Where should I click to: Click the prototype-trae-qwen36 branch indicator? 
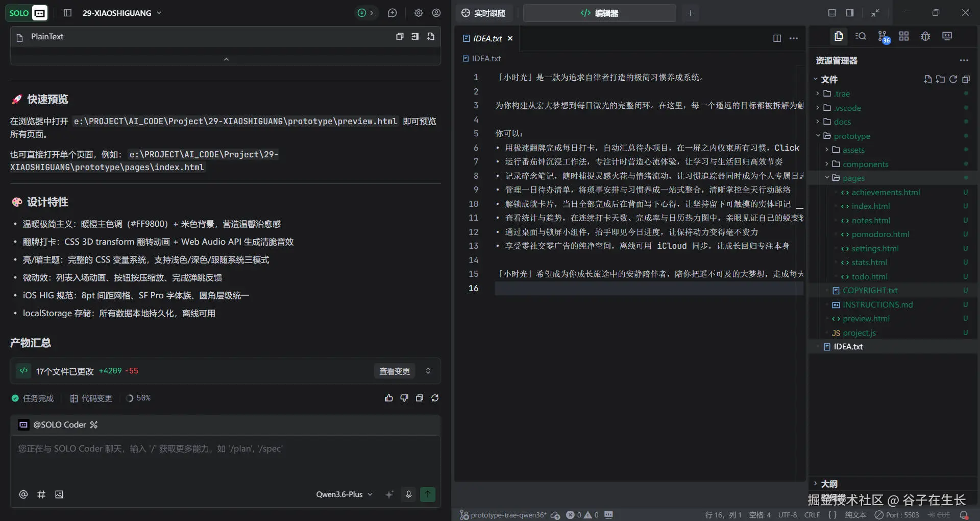[503, 515]
